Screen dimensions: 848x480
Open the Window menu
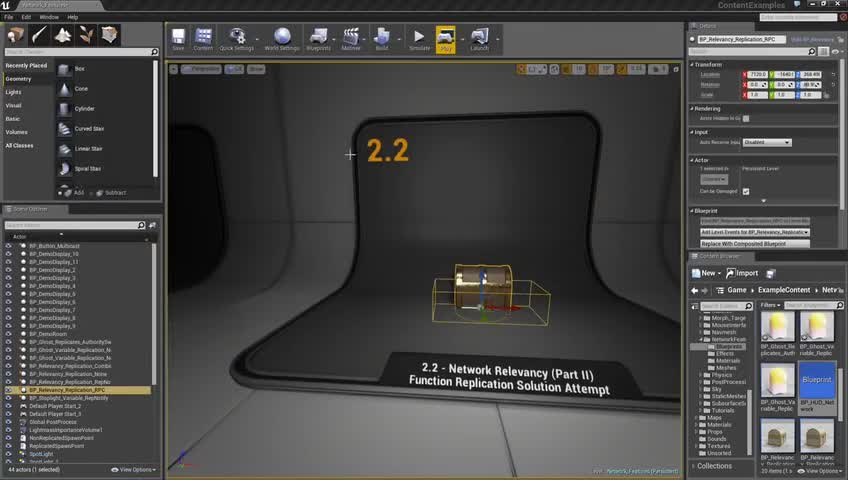(49, 17)
